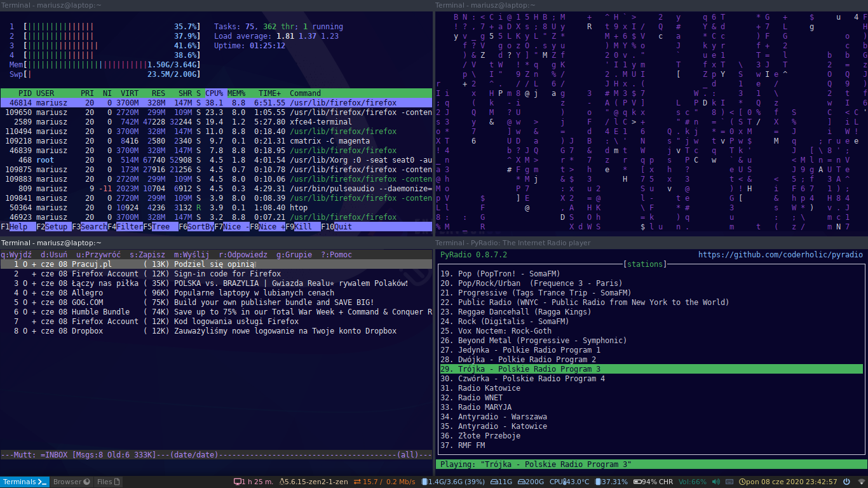Screen dimensions: 868x488
Task: Click the 11G disk icon
Action: pos(493,482)
